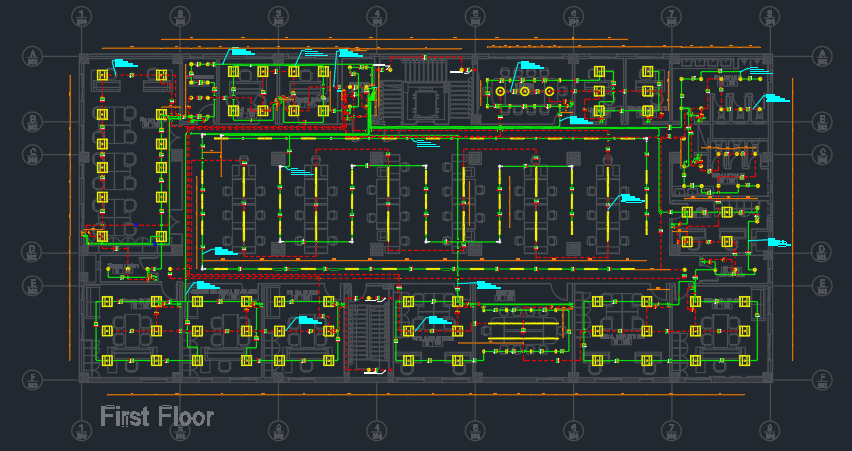Pick grid bubble C on the left side
Screen dimensions: 852x451
coord(33,154)
